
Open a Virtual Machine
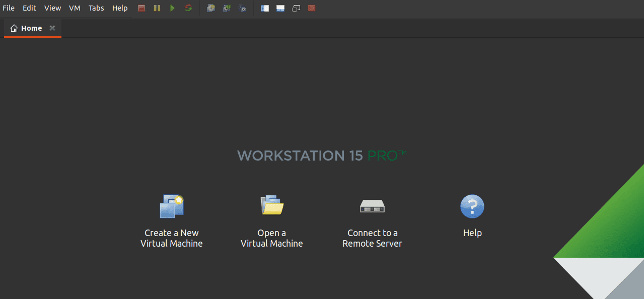pos(271,216)
